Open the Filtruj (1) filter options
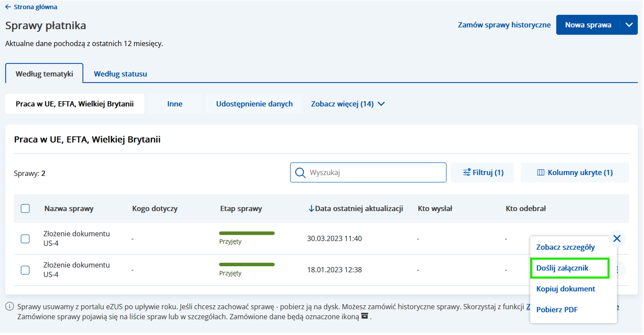 (482, 172)
